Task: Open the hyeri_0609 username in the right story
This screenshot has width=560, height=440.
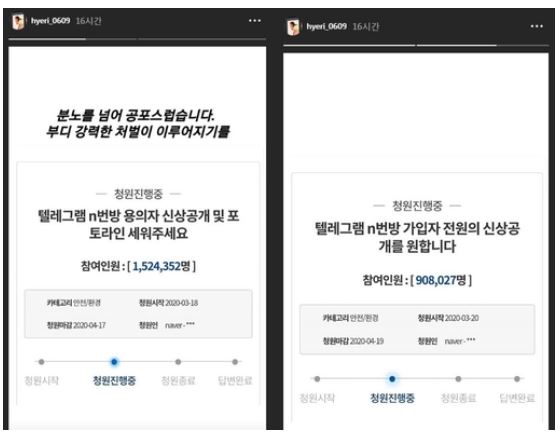Action: (x=326, y=26)
